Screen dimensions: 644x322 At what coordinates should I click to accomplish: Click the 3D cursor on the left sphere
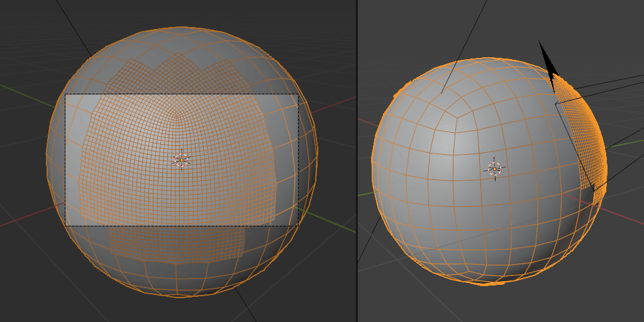coord(181,160)
